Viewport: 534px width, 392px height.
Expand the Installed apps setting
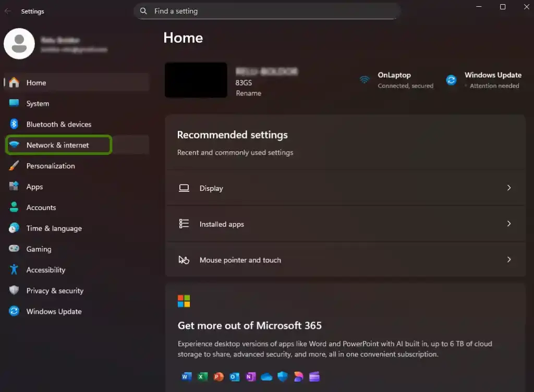[345, 224]
